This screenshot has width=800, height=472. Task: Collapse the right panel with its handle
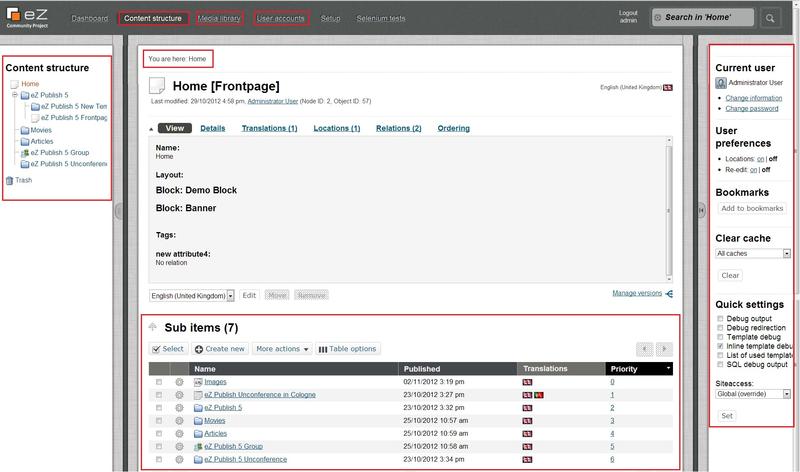[702, 210]
